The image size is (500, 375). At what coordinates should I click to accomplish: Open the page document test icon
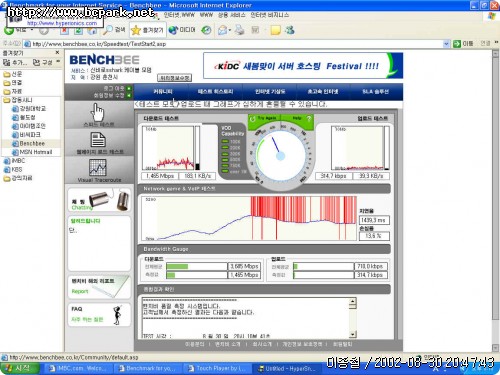coord(98,140)
